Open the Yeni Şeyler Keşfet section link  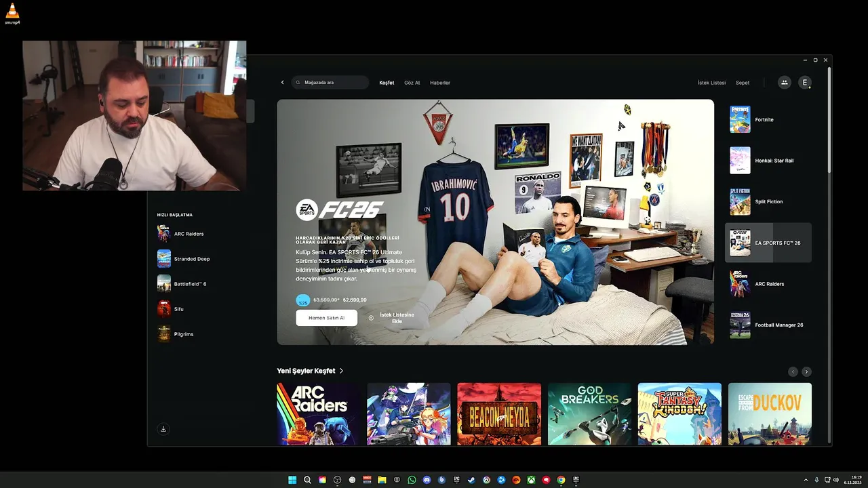coord(310,371)
